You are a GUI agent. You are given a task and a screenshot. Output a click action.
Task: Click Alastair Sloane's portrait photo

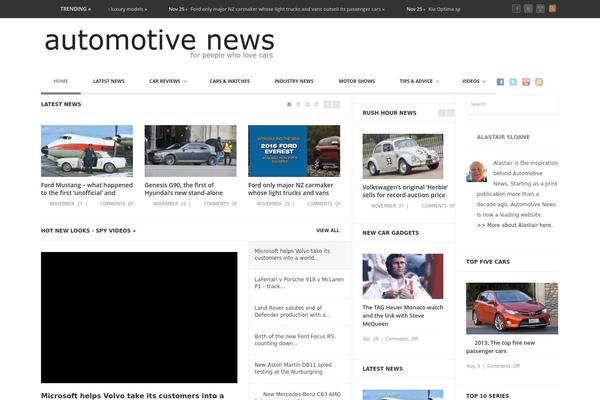[476, 171]
